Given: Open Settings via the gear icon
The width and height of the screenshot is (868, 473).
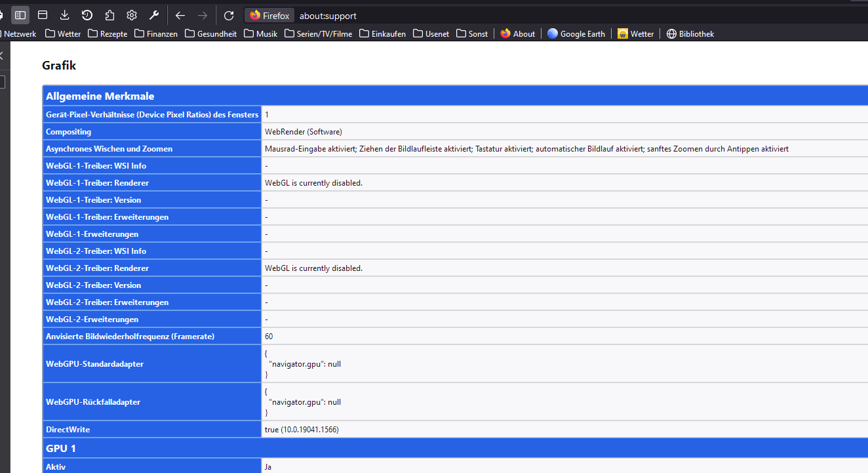Looking at the screenshot, I should pos(132,15).
